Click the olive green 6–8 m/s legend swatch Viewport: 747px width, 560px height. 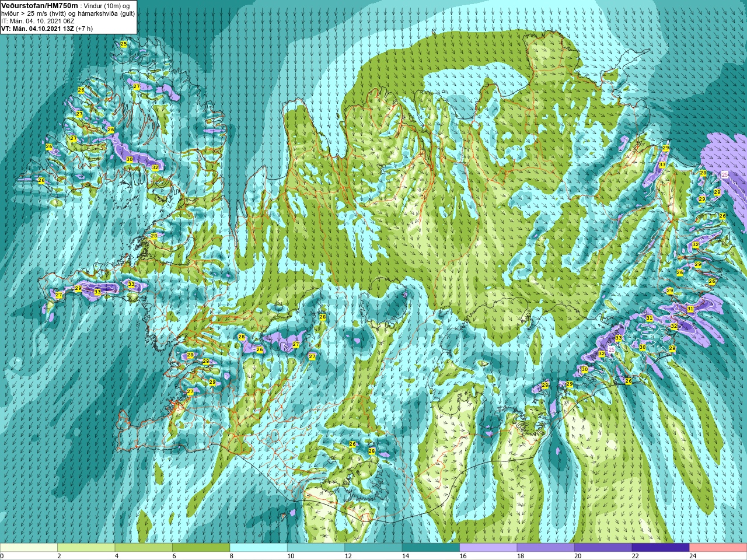point(201,548)
